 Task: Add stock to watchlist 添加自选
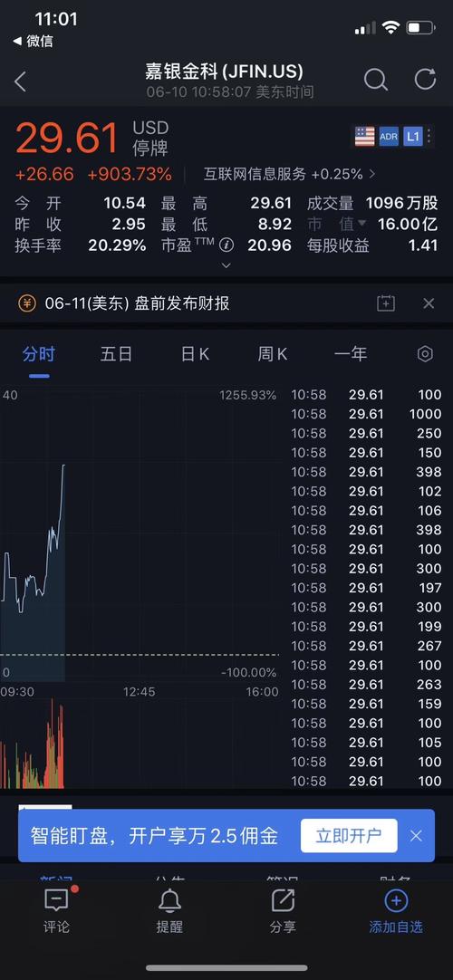coord(396,911)
